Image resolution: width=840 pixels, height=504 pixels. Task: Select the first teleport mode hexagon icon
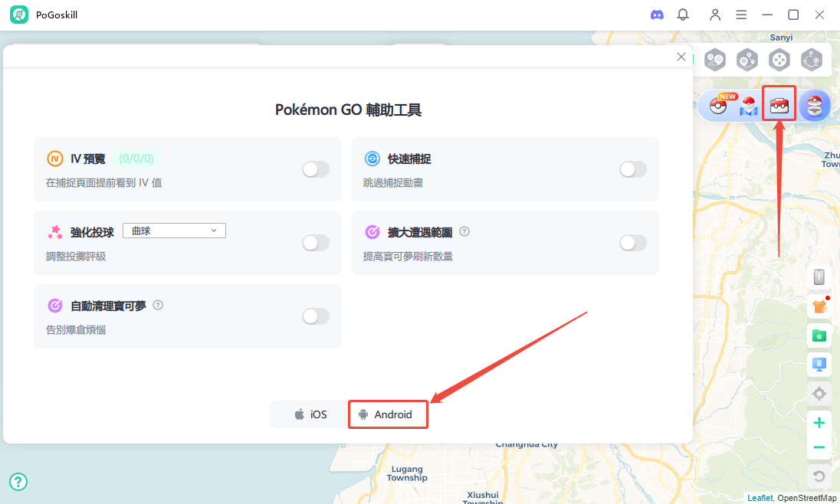click(x=715, y=60)
